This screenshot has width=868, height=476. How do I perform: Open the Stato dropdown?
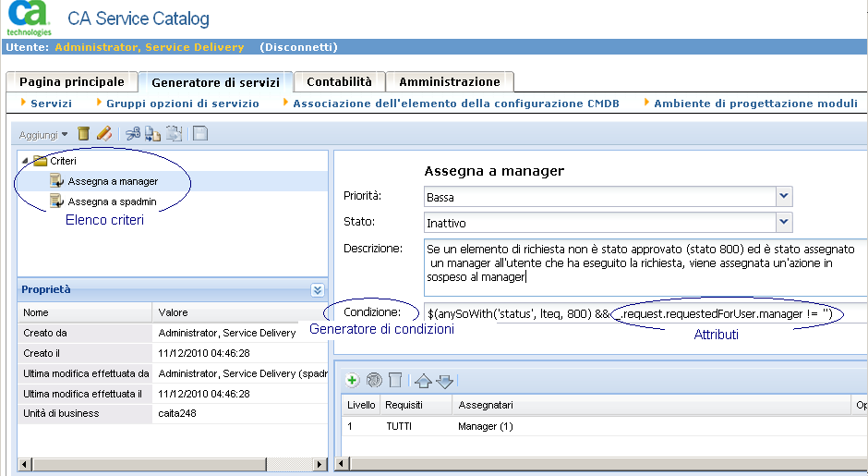[x=783, y=222]
